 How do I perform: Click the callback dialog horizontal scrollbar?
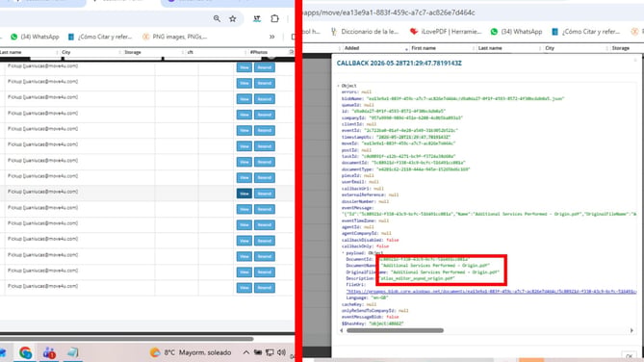[x=395, y=330]
